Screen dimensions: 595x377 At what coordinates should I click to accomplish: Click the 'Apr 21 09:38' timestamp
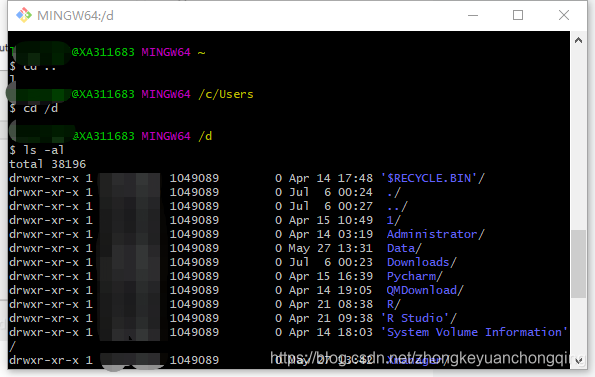click(331, 318)
